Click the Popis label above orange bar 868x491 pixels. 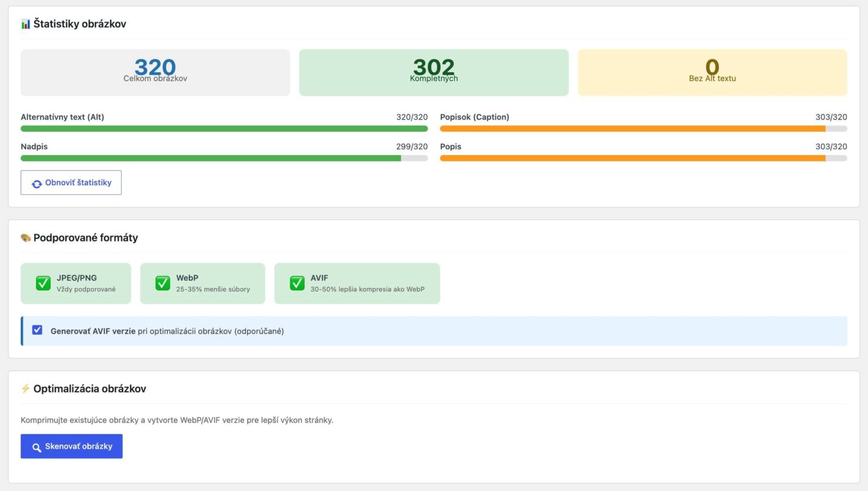click(x=451, y=146)
